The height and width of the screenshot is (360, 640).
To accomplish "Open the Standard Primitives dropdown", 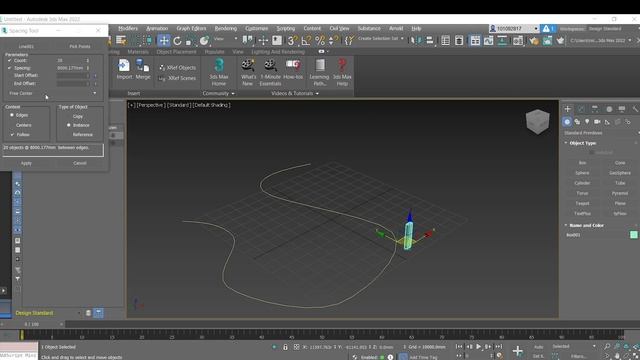I will coord(601,133).
